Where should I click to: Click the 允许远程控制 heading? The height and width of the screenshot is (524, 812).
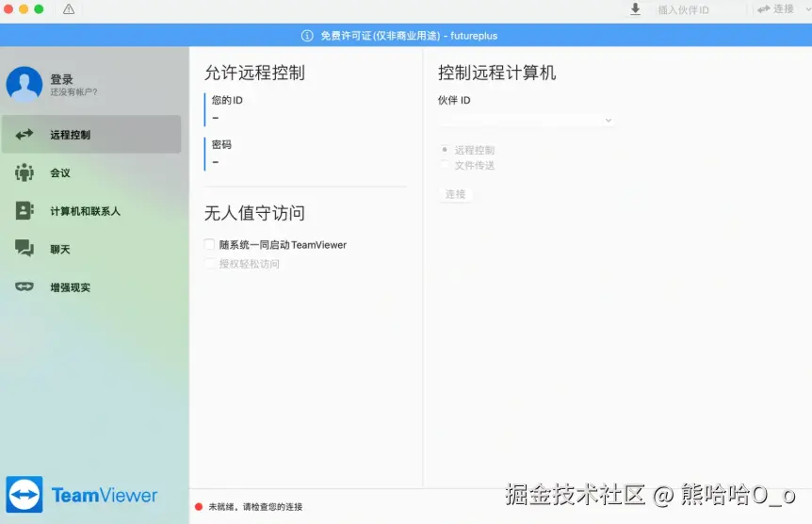coord(254,73)
